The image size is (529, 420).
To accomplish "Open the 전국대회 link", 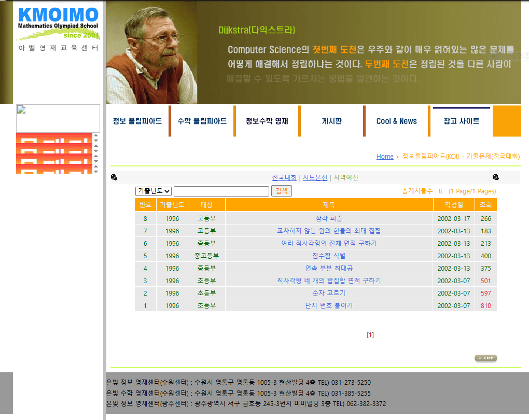I will (x=284, y=177).
